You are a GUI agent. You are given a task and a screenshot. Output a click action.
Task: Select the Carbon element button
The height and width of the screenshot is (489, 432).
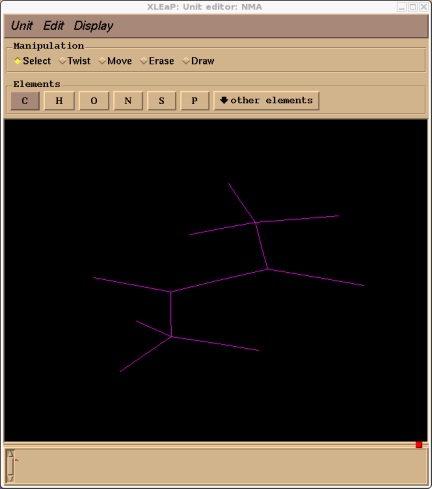click(x=25, y=101)
